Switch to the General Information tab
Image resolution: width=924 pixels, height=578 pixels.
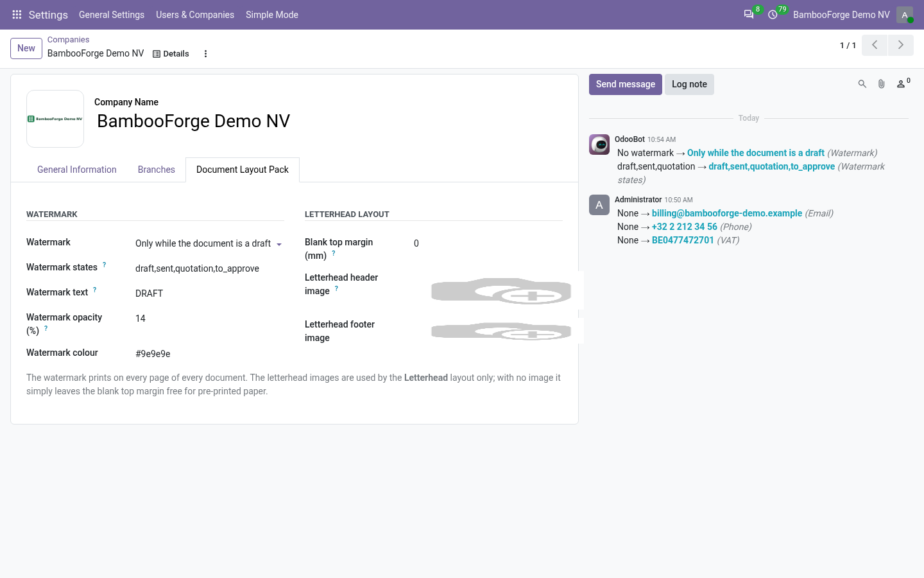point(77,170)
